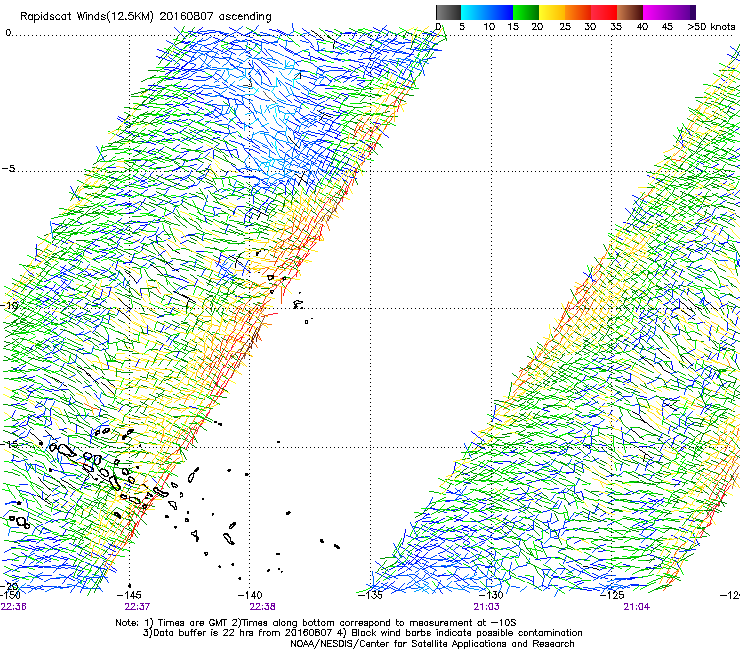Click the green 15-20 knots color segment
This screenshot has width=740, height=650.
[x=526, y=12]
